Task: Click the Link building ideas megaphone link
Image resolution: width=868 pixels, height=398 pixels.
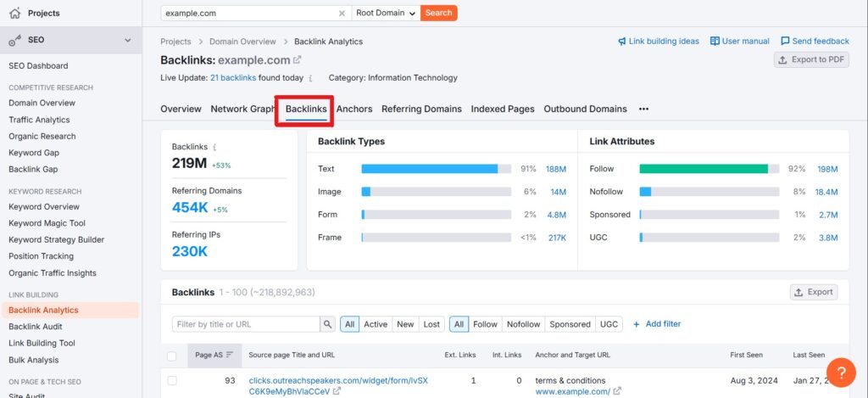Action: 658,41
